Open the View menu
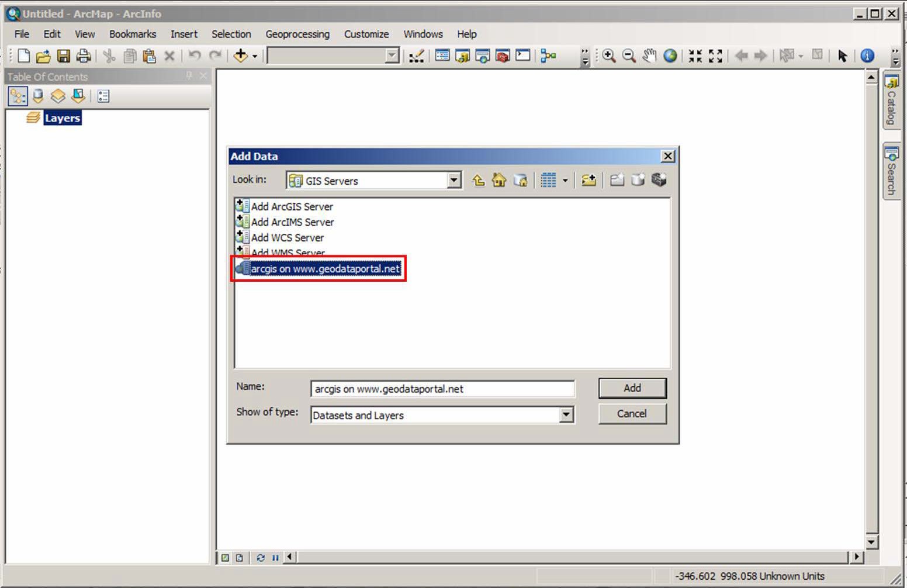Viewport: 907px width, 588px height. [85, 34]
